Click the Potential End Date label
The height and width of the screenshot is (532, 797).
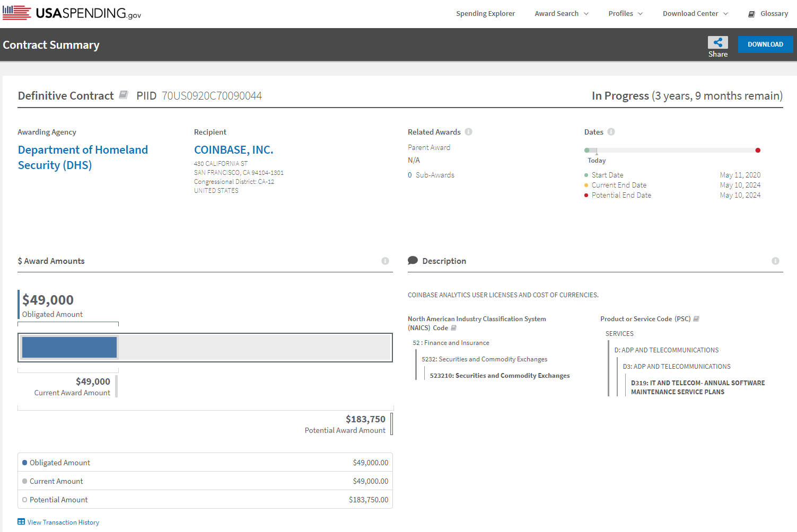[x=621, y=195]
